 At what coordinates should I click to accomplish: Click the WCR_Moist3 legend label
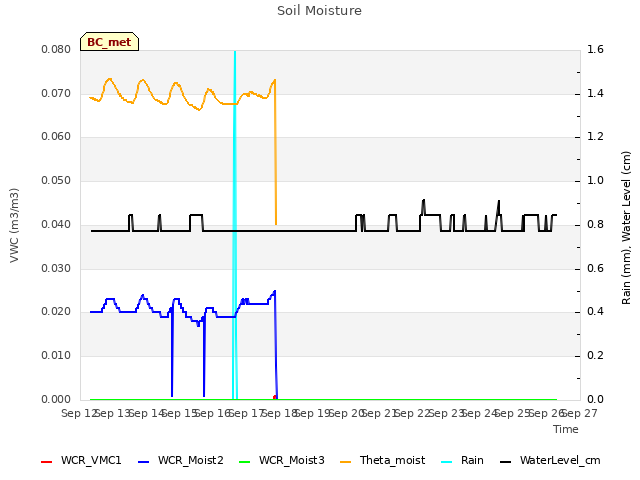click(291, 460)
